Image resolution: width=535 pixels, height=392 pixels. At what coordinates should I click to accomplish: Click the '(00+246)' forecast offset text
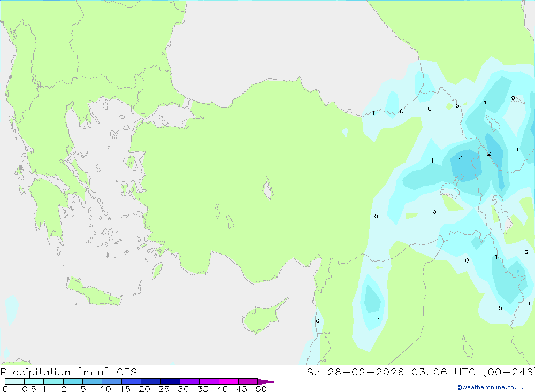(x=509, y=372)
